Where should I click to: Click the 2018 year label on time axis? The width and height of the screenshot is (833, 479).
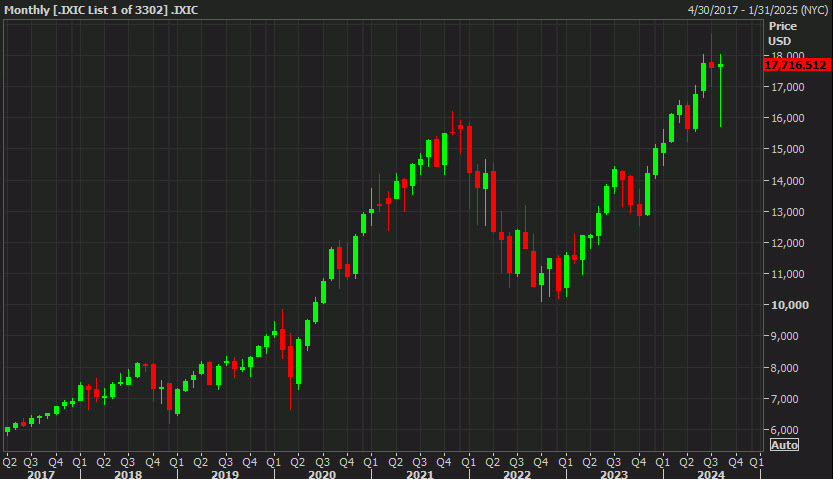click(128, 474)
